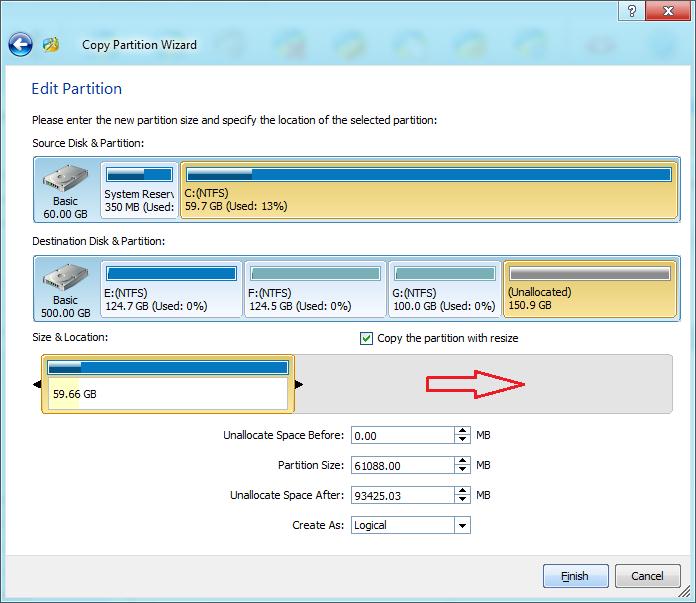This screenshot has width=696, height=603.
Task: Click the 59.66 GB partition block
Action: 168,384
